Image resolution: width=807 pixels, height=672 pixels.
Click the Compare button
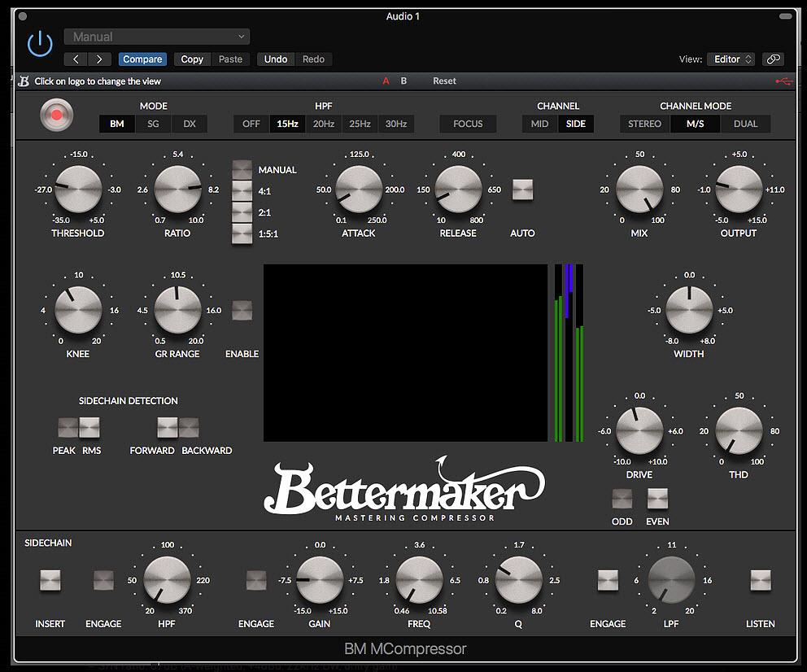pyautogui.click(x=142, y=59)
